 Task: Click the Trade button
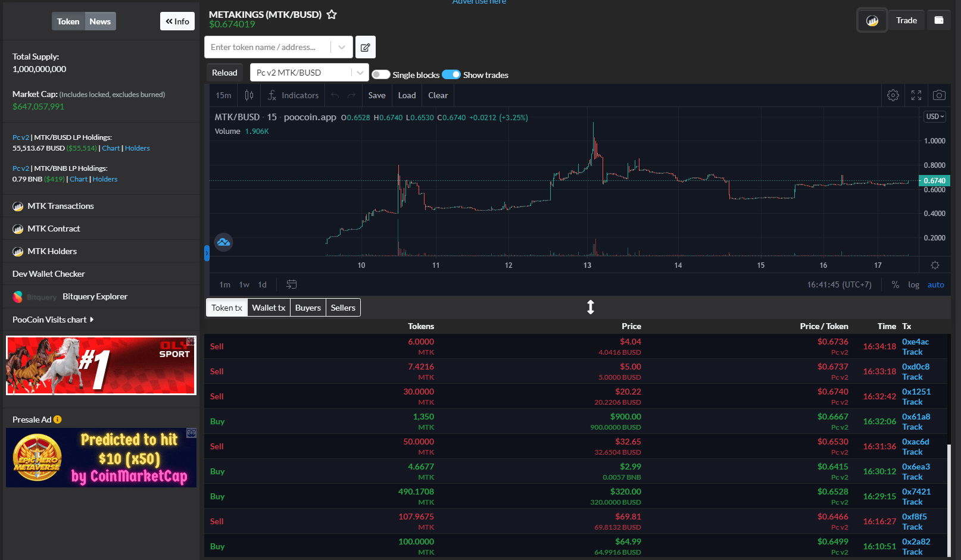point(906,20)
